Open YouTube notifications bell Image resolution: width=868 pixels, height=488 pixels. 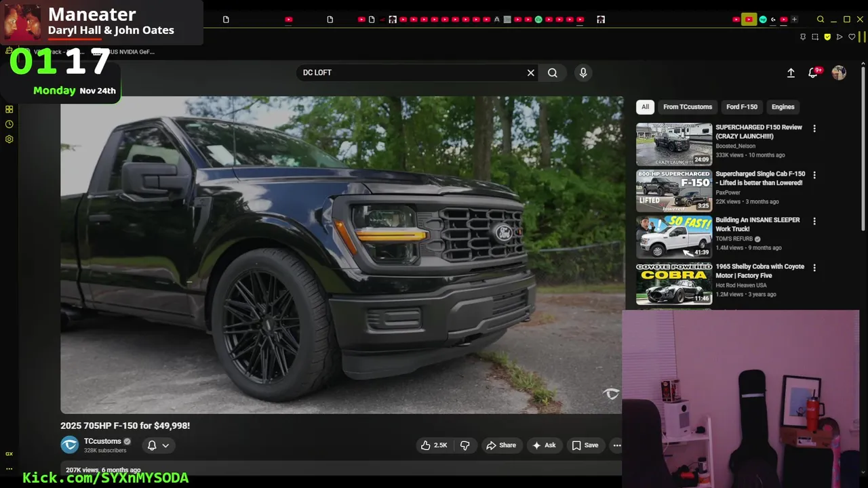813,73
